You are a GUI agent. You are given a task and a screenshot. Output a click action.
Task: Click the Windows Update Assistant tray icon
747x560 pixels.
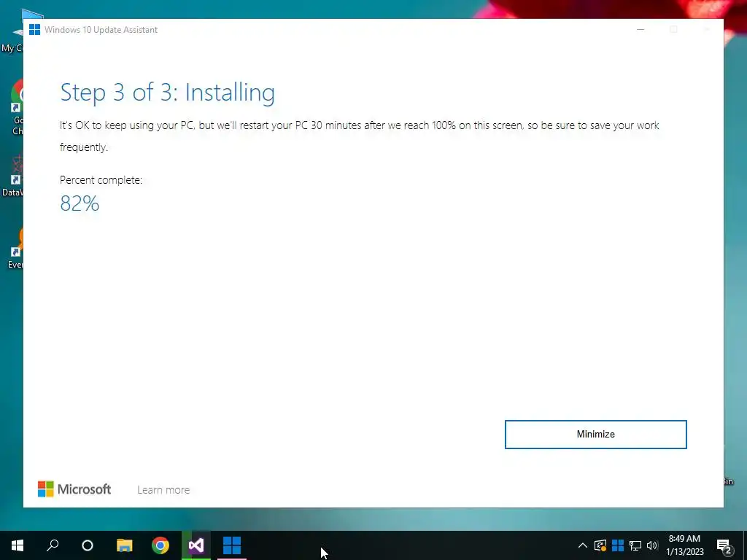coord(618,545)
